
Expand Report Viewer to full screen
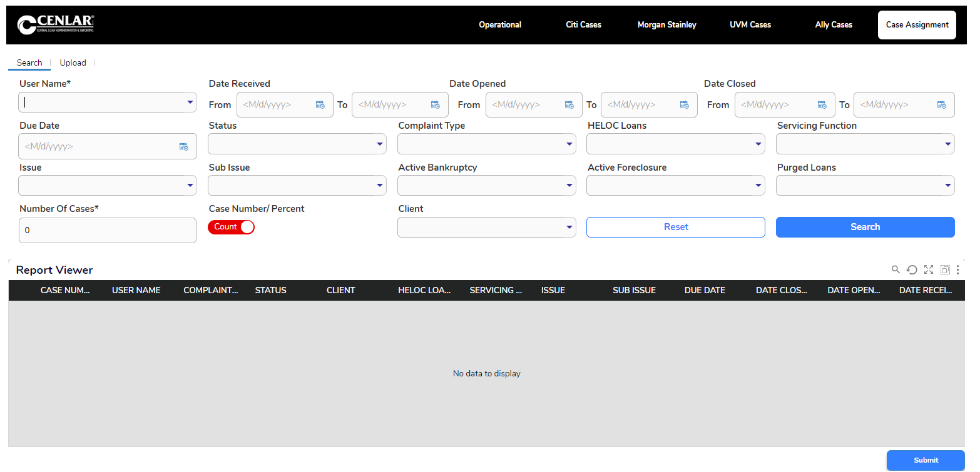(x=929, y=269)
